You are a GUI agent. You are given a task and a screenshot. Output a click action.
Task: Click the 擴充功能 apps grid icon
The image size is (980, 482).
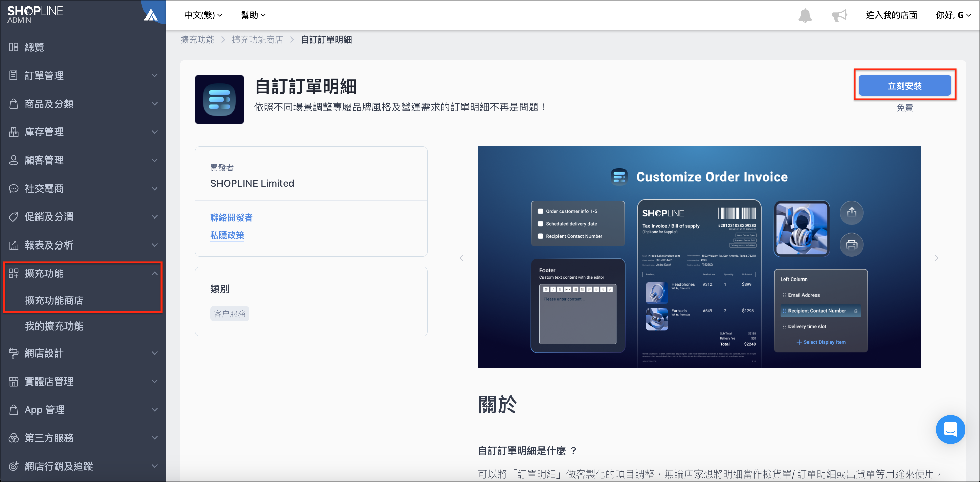(14, 273)
